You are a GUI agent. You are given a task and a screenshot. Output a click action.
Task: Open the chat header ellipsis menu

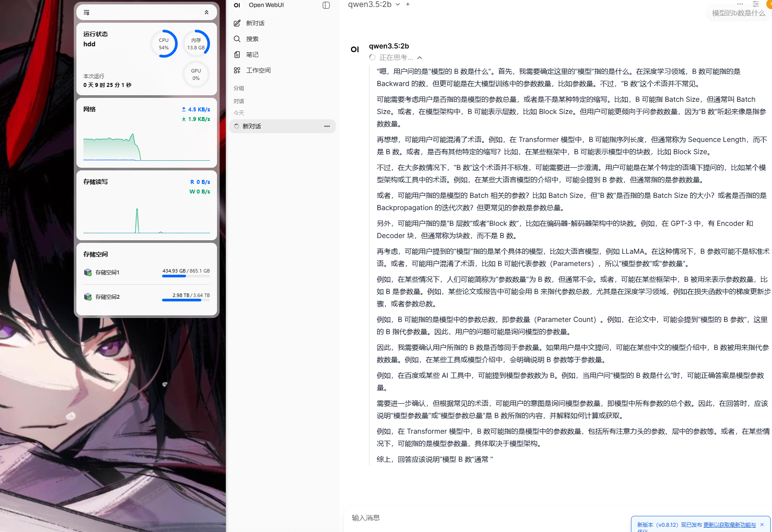coord(740,4)
